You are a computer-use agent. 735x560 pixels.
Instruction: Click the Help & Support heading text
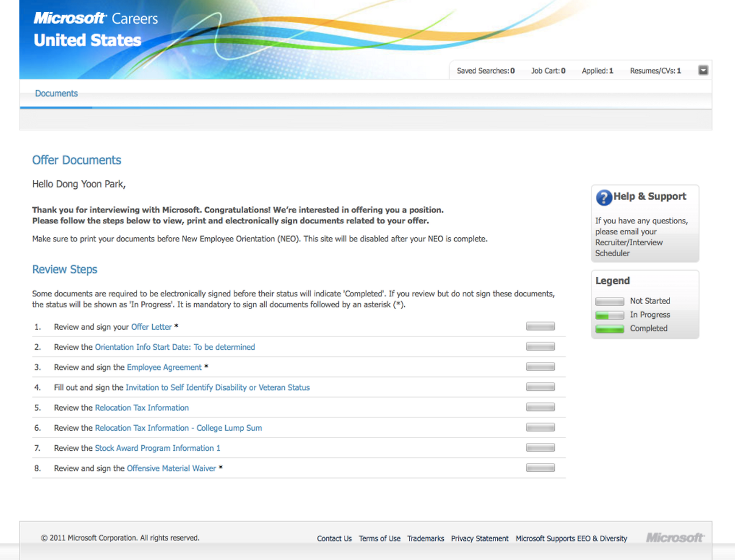click(650, 196)
